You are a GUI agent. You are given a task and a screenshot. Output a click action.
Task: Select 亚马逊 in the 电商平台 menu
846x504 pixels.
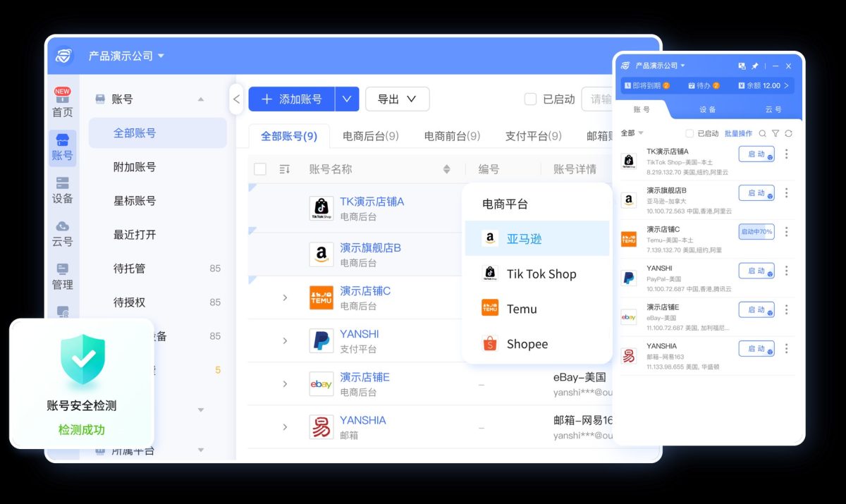click(537, 238)
